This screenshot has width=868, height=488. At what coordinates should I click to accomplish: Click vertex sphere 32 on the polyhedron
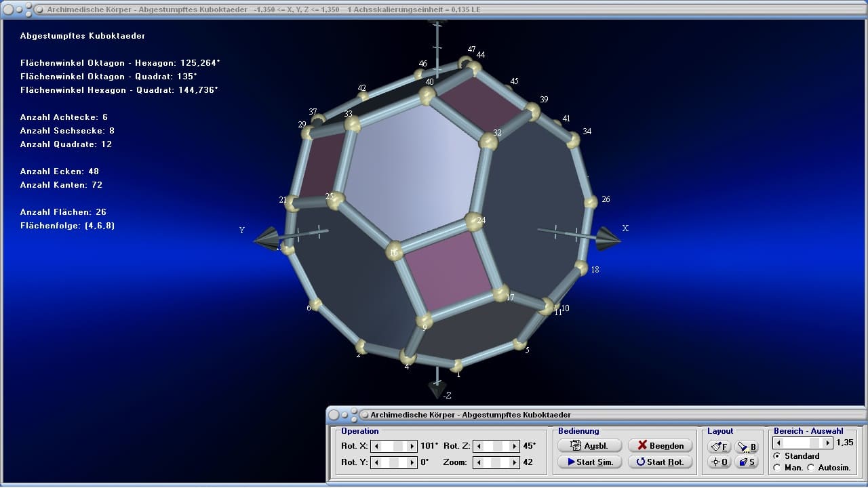[488, 142]
